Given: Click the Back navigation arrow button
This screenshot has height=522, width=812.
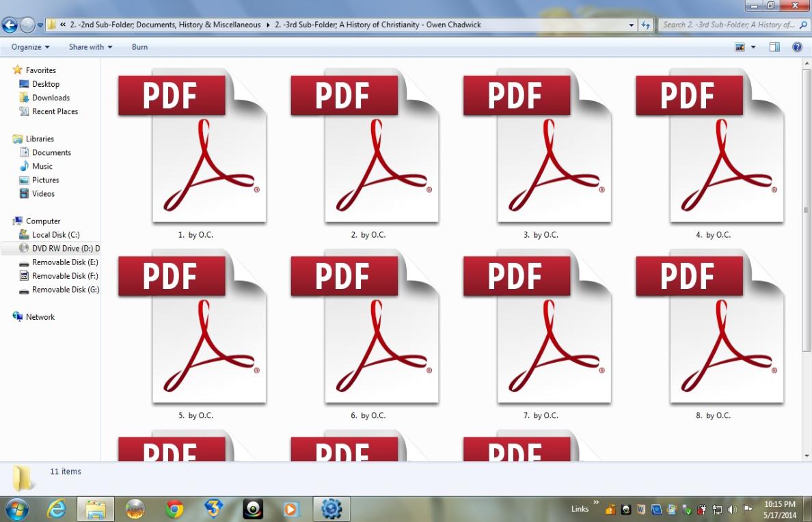Looking at the screenshot, I should [x=10, y=25].
